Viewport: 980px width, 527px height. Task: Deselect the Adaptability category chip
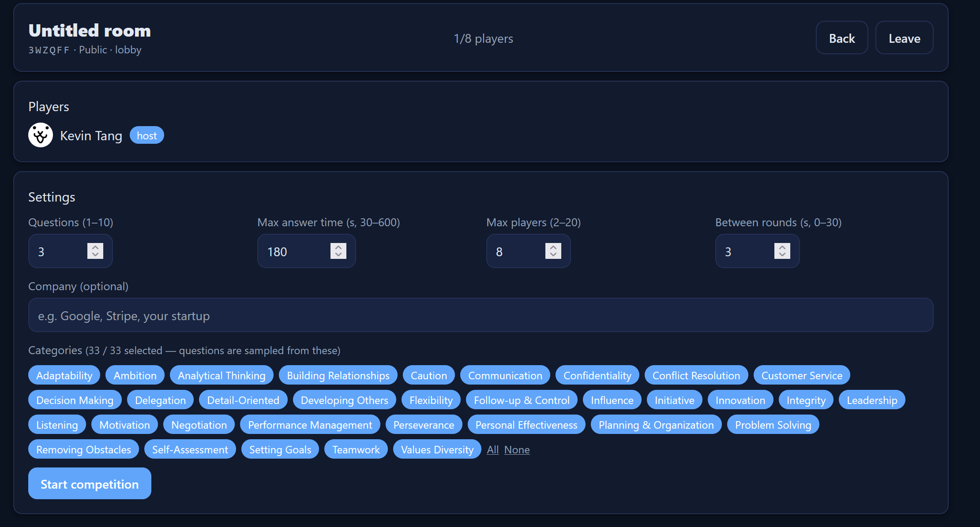click(x=64, y=375)
